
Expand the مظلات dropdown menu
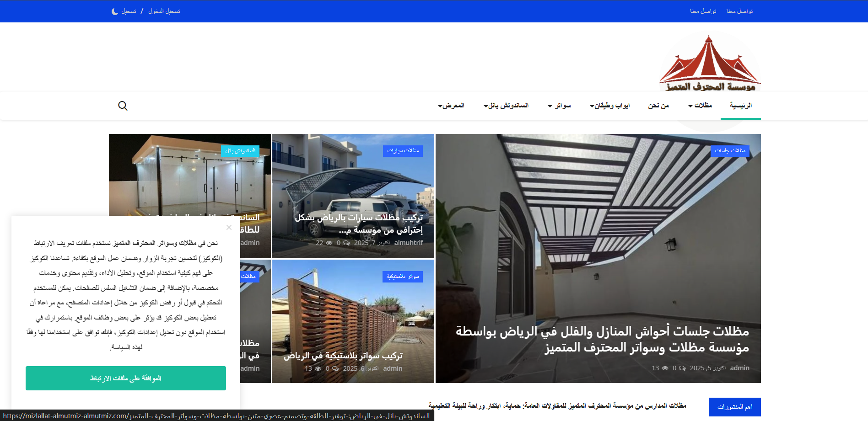coord(700,106)
